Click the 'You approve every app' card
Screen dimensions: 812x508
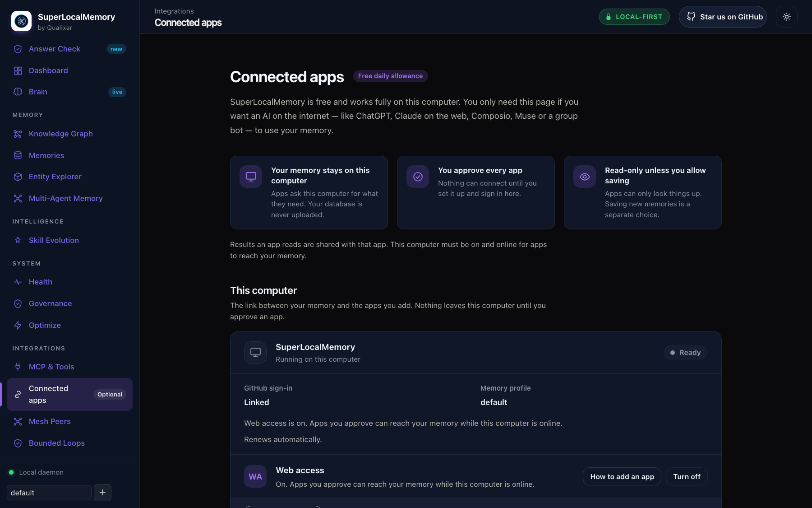[x=476, y=192]
